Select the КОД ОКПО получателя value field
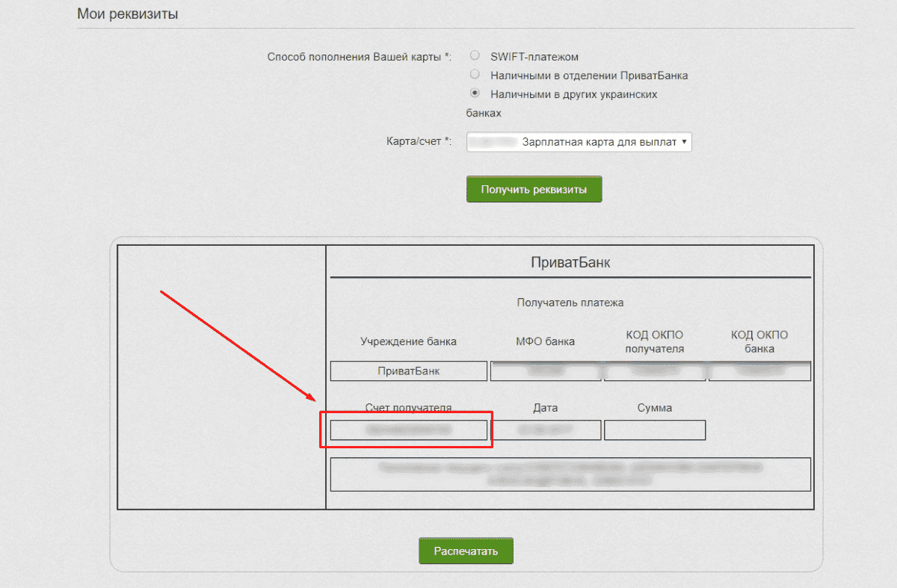 pos(655,371)
